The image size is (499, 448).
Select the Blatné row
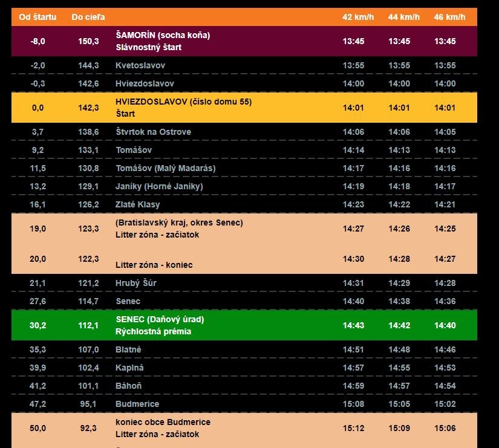pyautogui.click(x=129, y=349)
